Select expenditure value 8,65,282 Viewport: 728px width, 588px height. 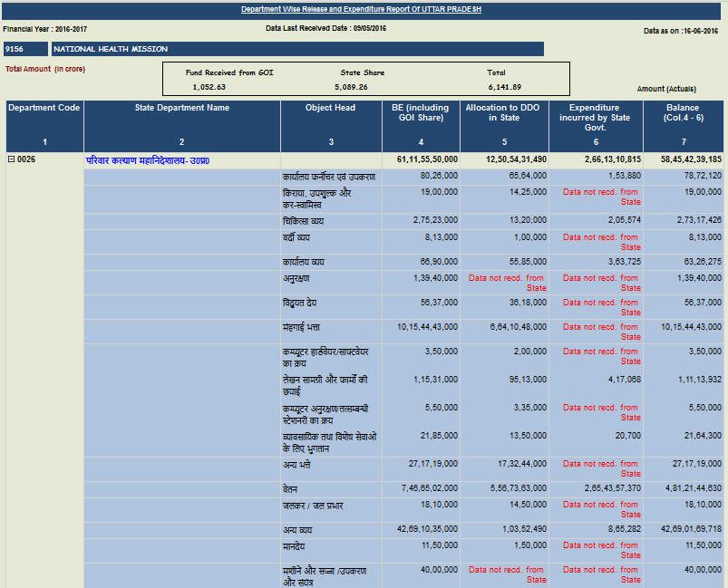(625, 528)
